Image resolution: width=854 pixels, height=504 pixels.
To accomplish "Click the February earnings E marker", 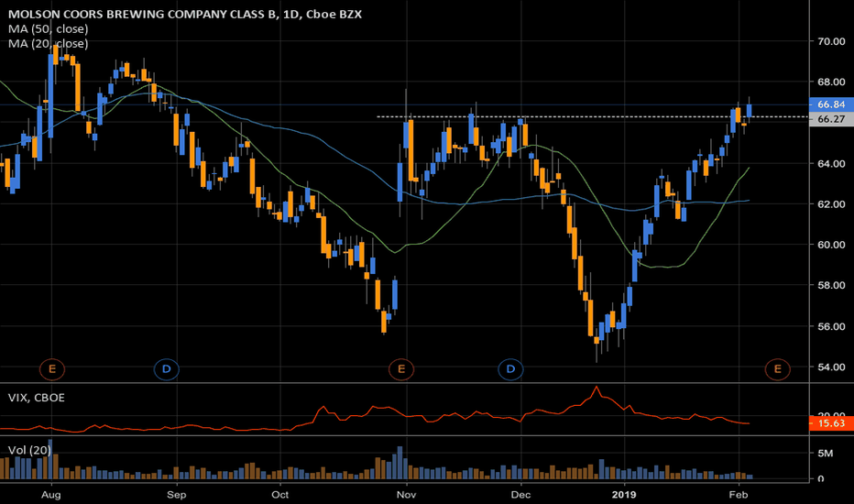I will pos(778,369).
